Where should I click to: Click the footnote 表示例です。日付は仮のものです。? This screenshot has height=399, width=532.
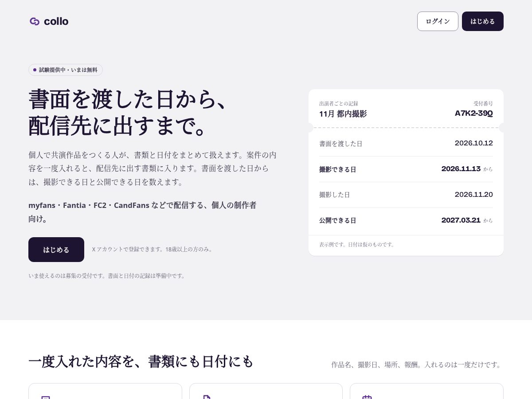click(357, 244)
